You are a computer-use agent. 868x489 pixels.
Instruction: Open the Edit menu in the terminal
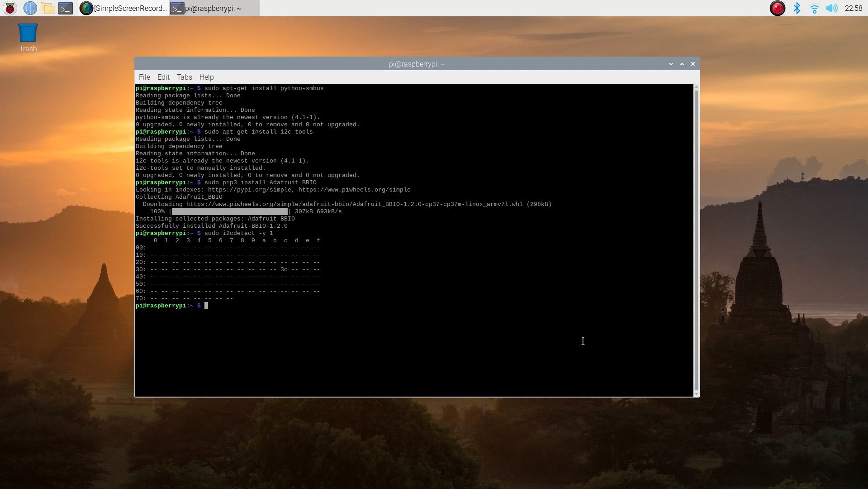[x=163, y=77]
